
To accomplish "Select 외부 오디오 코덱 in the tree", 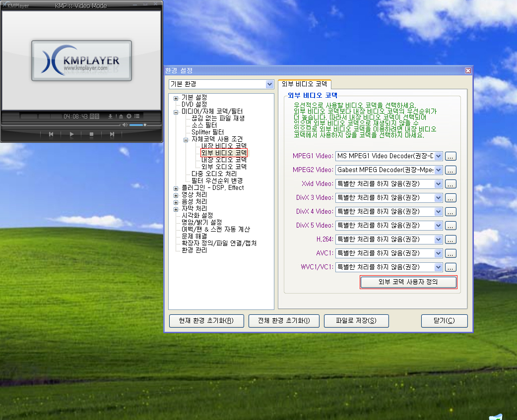I will coord(224,167).
